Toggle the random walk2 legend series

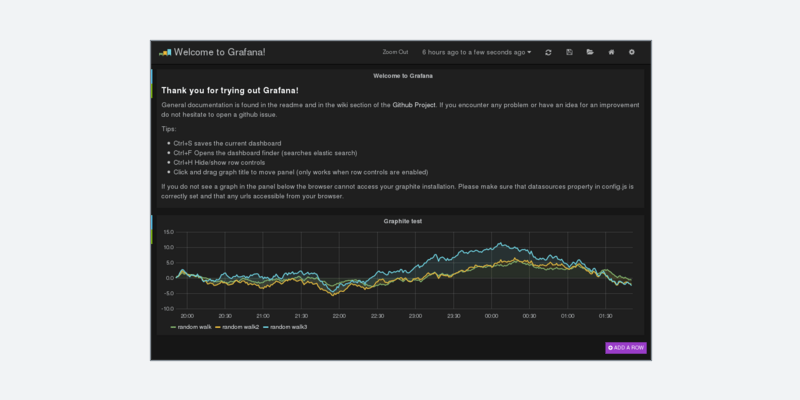[x=238, y=327]
